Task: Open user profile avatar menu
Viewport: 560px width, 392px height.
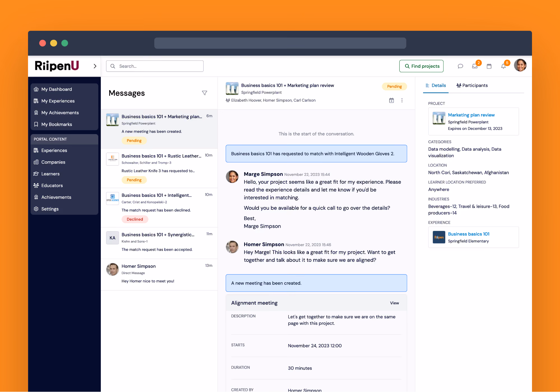Action: click(520, 65)
